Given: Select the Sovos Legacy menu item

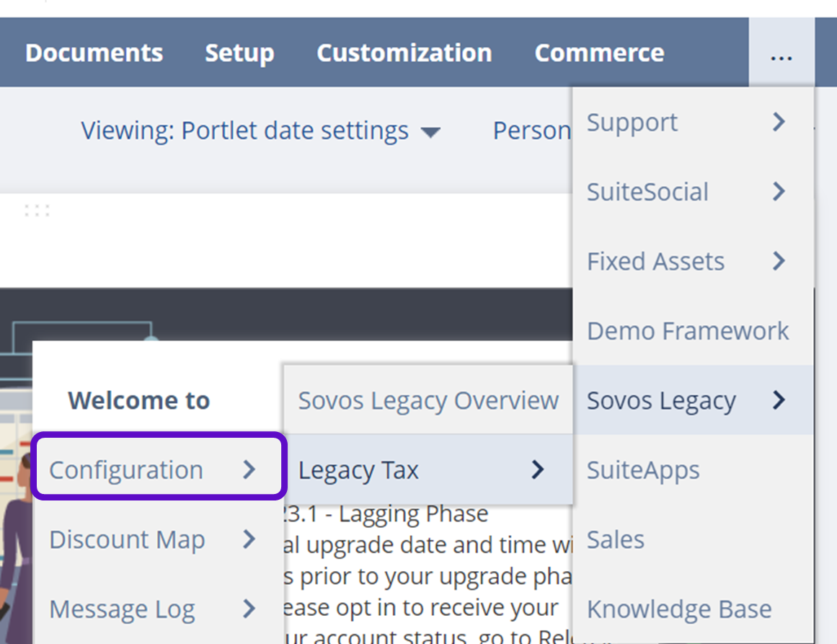Looking at the screenshot, I should coord(661,401).
